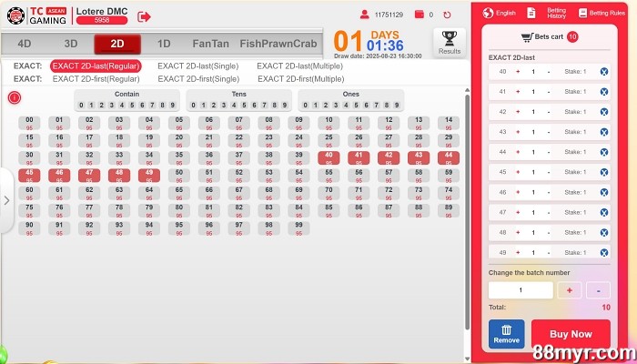Remove bet 43 from the cart

(604, 132)
